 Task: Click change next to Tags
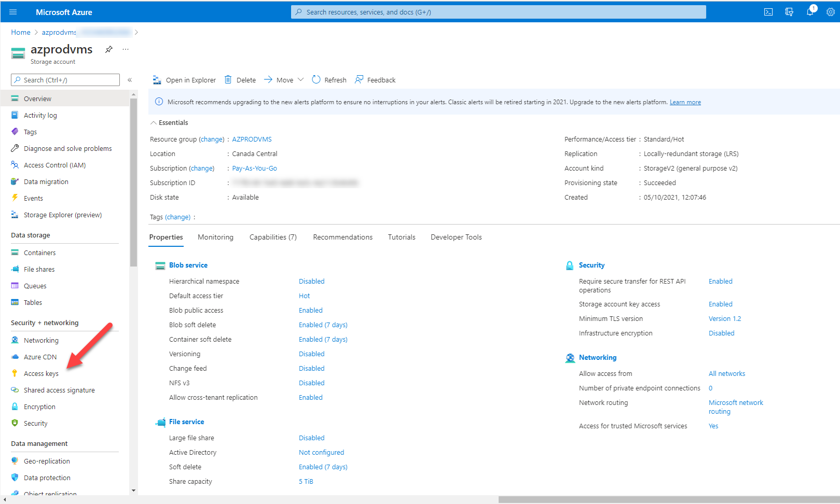(177, 217)
